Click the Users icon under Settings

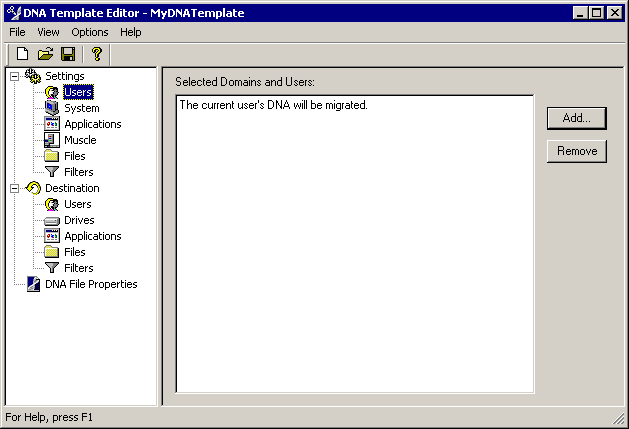52,92
